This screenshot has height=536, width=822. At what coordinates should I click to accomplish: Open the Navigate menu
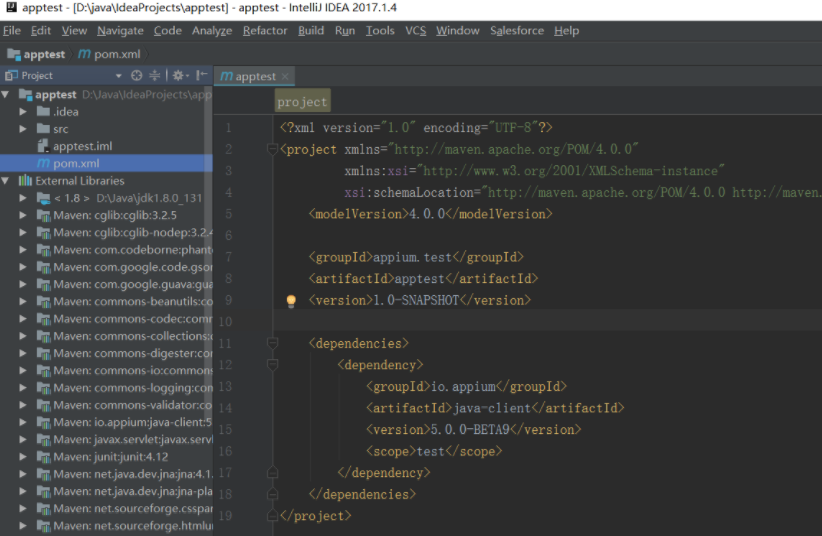click(x=120, y=31)
